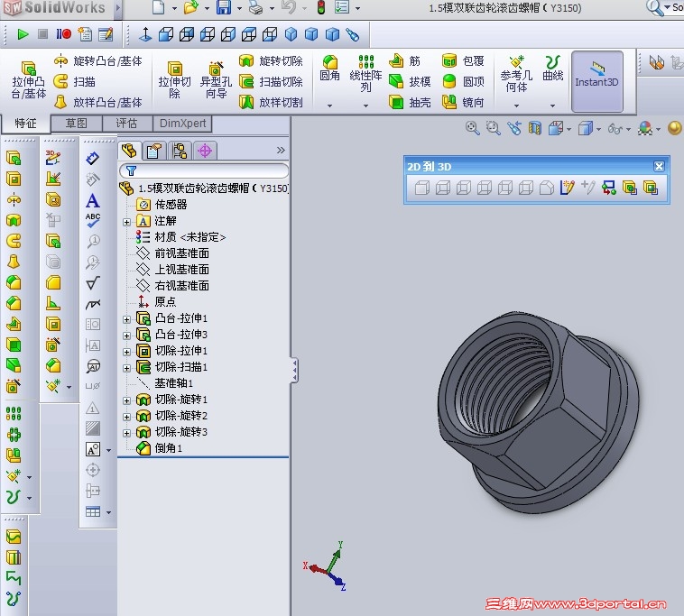This screenshot has width=684, height=616.
Task: Switch to the DimXpert tab
Action: pyautogui.click(x=183, y=124)
